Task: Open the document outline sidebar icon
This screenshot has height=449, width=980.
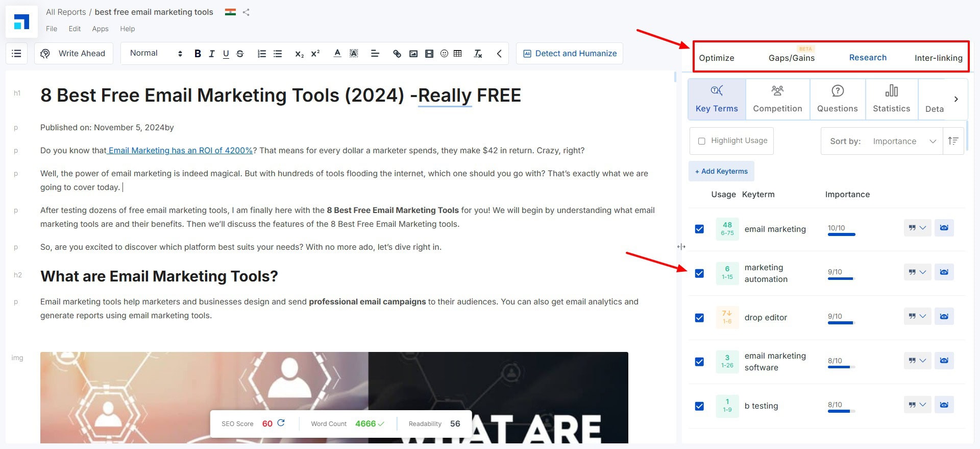Action: (x=16, y=54)
